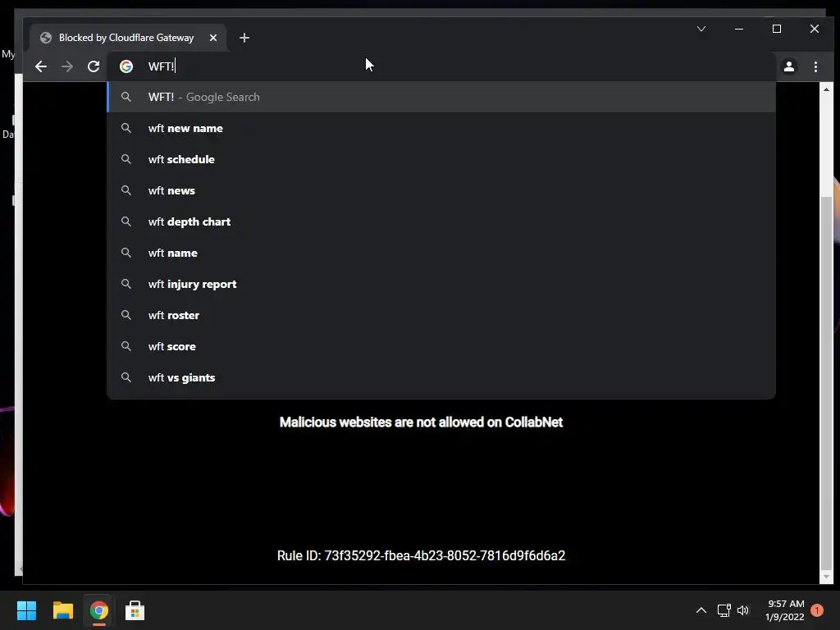
Task: Click the vertical scrollbar thumb
Action: [826, 383]
